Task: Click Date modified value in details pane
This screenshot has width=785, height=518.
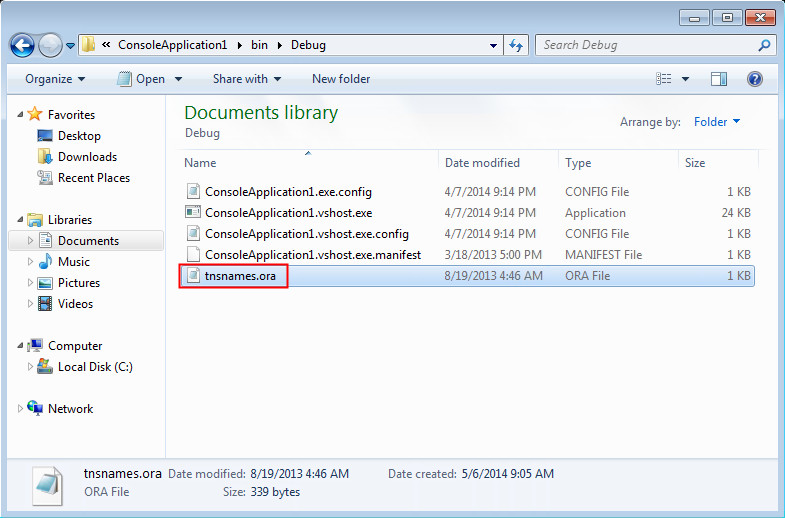Action: pyautogui.click(x=299, y=473)
